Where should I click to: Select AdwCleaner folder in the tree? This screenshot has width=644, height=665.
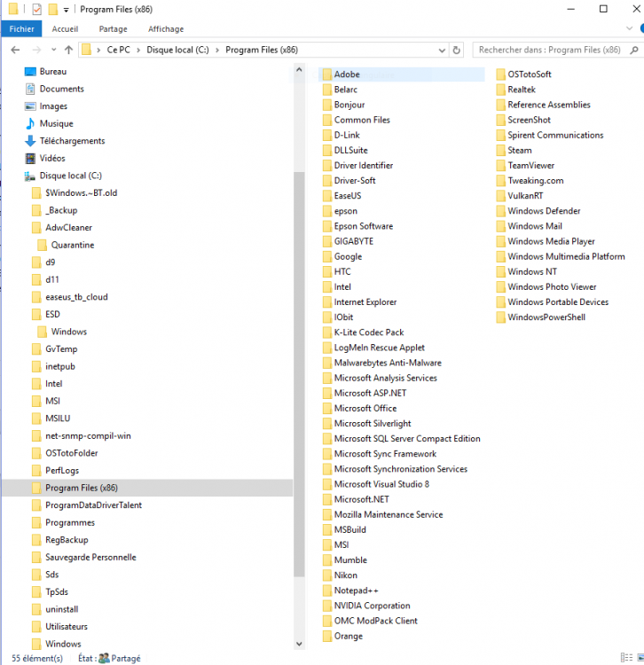[68, 228]
